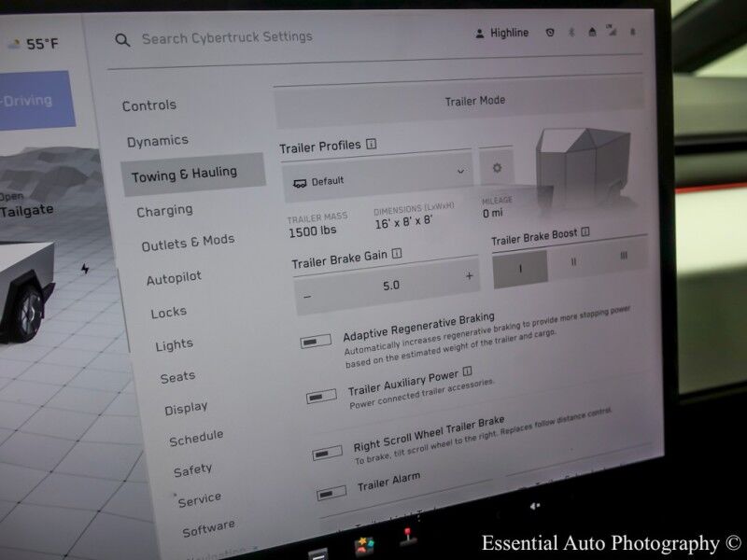
Task: Toggle Right Scroll Wheel Trailer Brake
Action: (328, 453)
